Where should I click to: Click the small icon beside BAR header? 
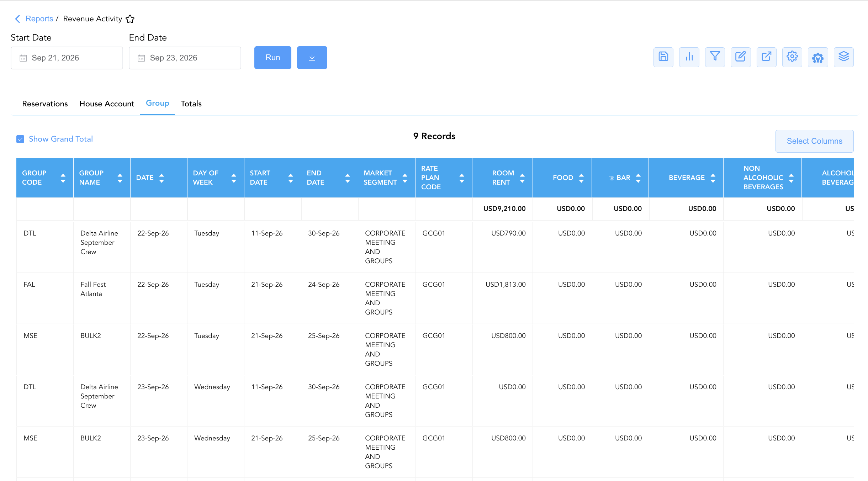[612, 178]
